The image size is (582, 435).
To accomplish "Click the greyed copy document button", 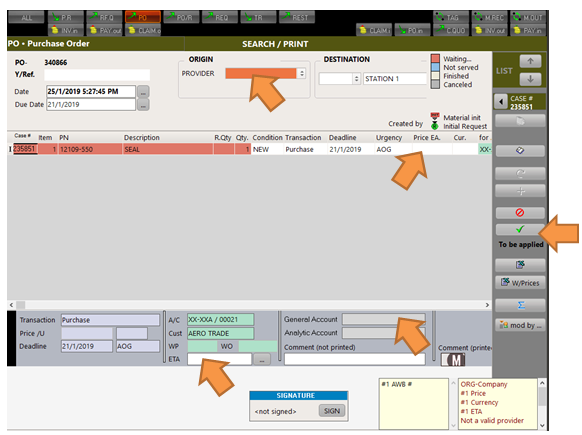I will 520,121.
